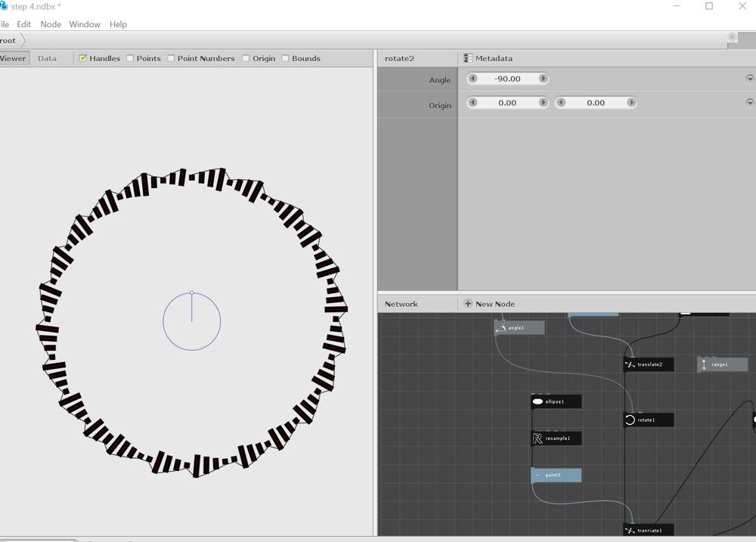Click the Origin parameter label

point(440,105)
